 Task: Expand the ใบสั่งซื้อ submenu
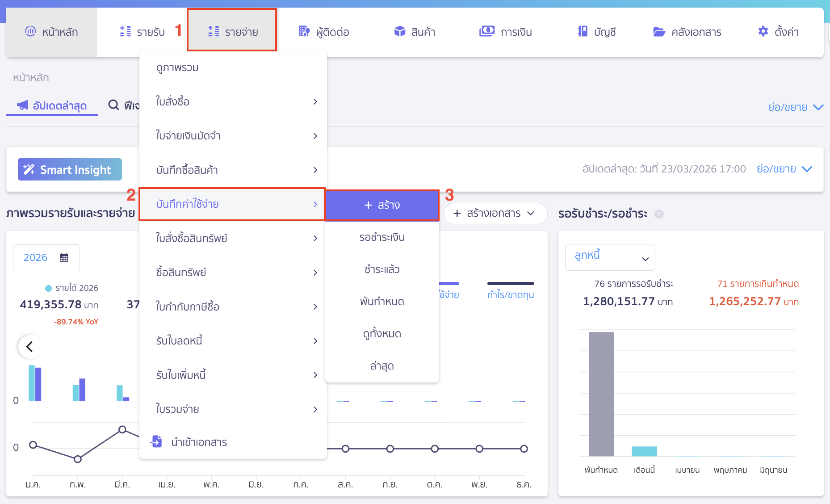tap(232, 102)
